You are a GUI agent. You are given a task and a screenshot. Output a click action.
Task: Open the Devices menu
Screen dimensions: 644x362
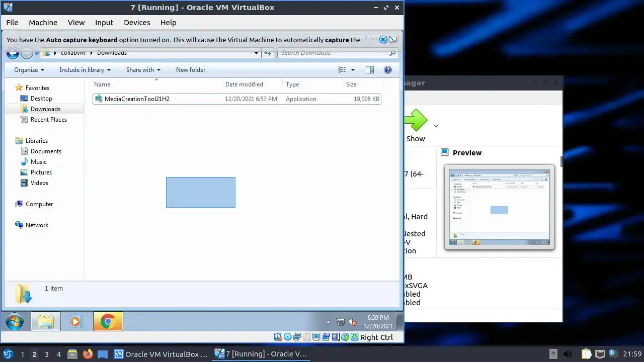(x=137, y=23)
